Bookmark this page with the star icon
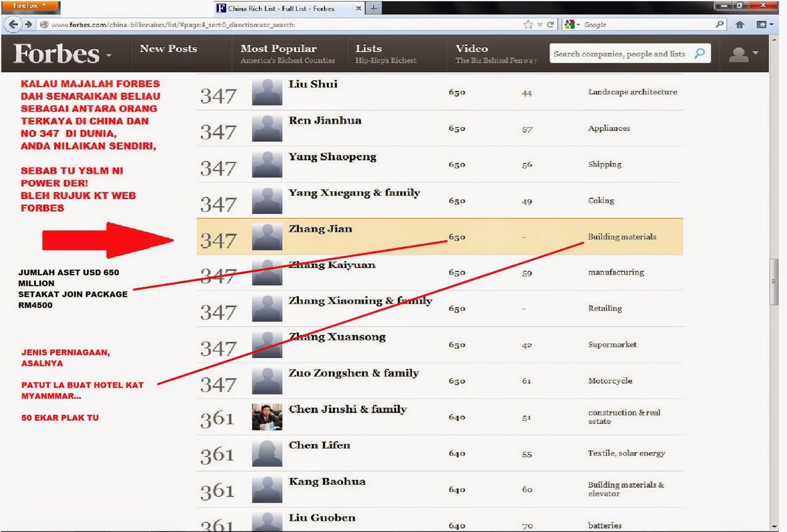Image resolution: width=787 pixels, height=532 pixels. (528, 25)
